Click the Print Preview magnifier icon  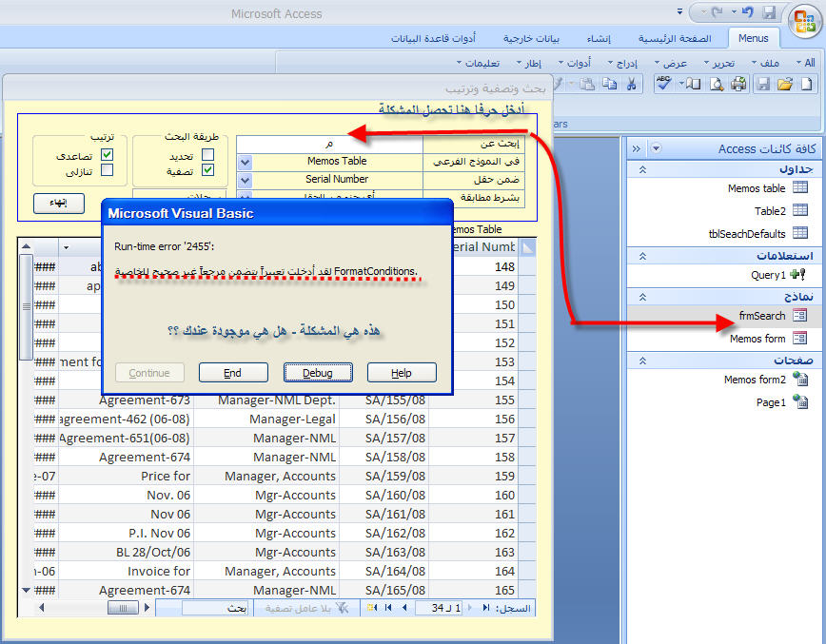coord(717,84)
